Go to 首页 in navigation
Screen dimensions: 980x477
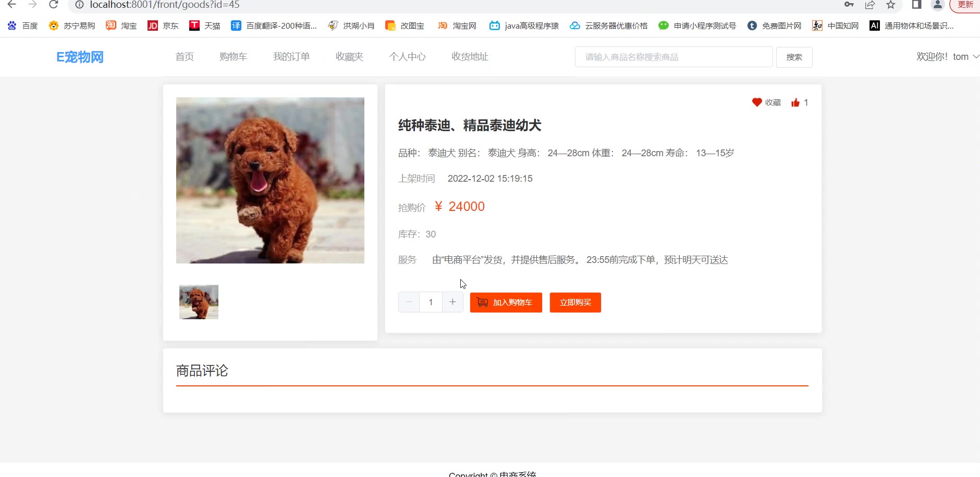click(x=185, y=57)
